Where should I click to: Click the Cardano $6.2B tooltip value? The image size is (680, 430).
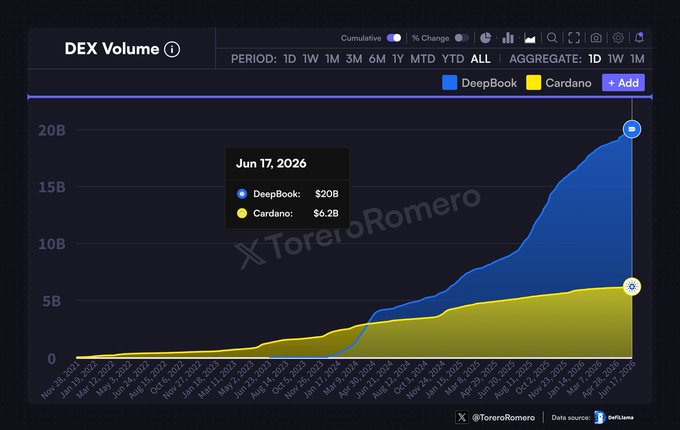pos(326,213)
